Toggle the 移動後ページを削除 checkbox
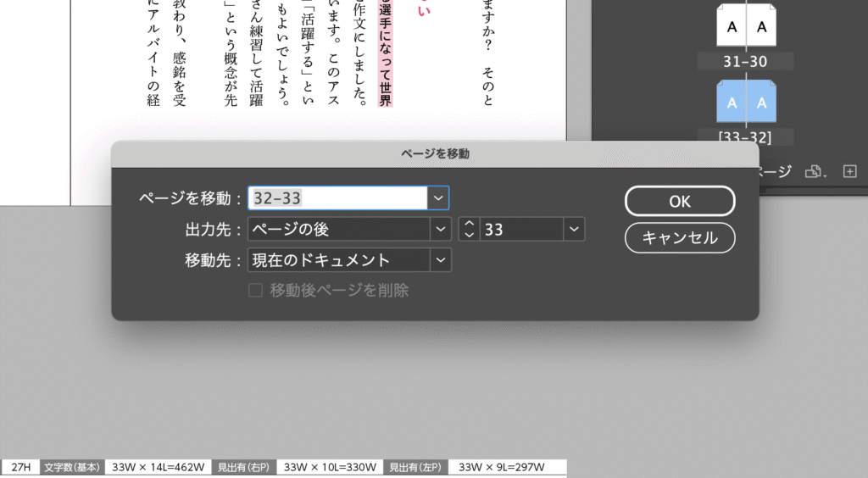Viewport: 868px width, 478px height. coord(255,291)
